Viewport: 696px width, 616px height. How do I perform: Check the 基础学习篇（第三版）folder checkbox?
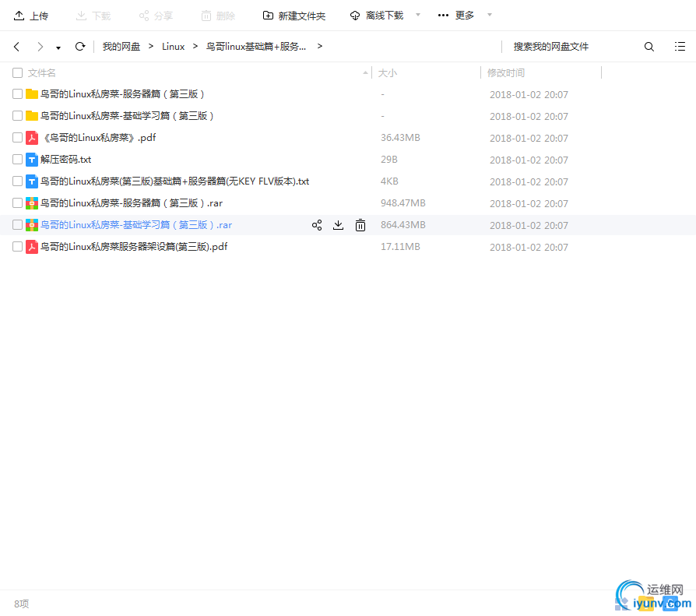click(x=17, y=115)
